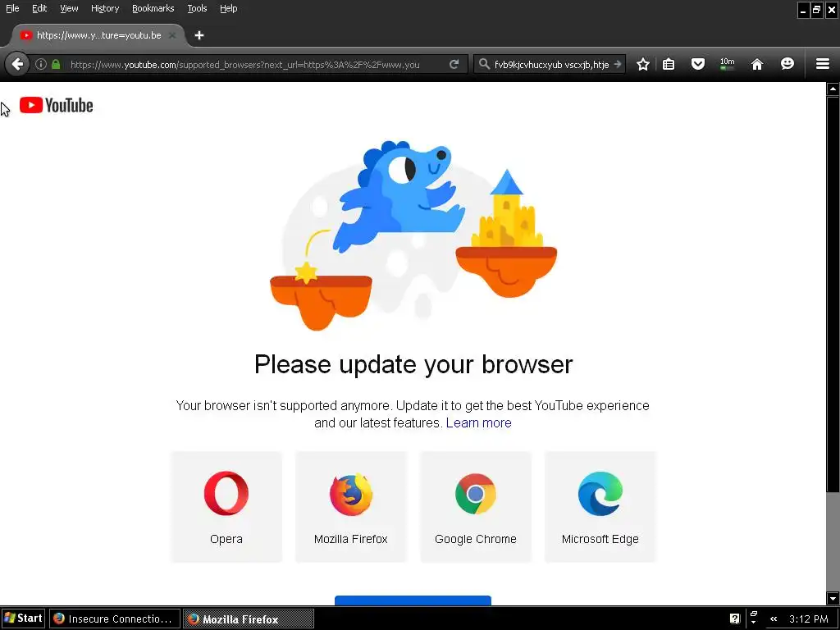Open the Windows Start menu
Image resolution: width=840 pixels, height=630 pixels.
point(23,619)
